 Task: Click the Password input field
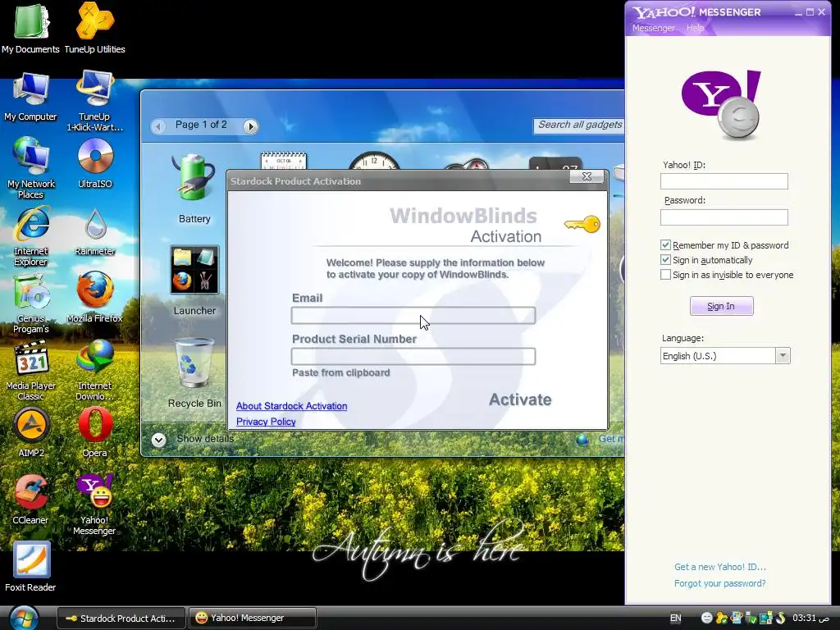tap(724, 217)
